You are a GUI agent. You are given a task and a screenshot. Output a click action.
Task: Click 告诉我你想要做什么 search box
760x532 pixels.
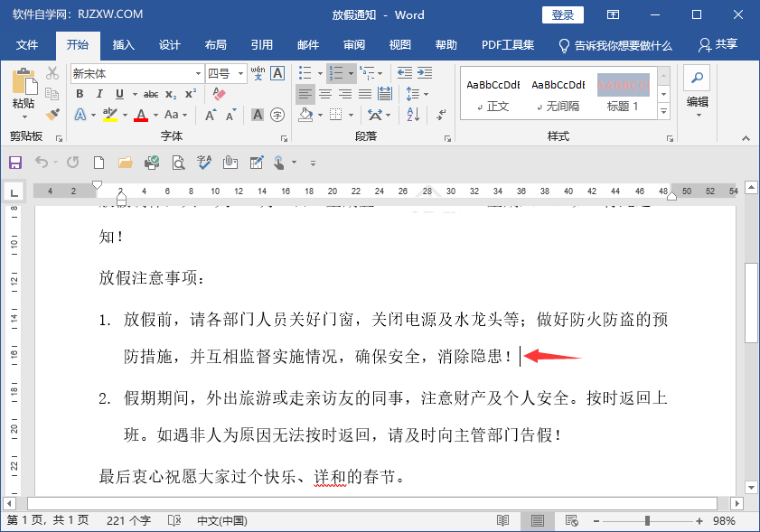[x=615, y=45]
